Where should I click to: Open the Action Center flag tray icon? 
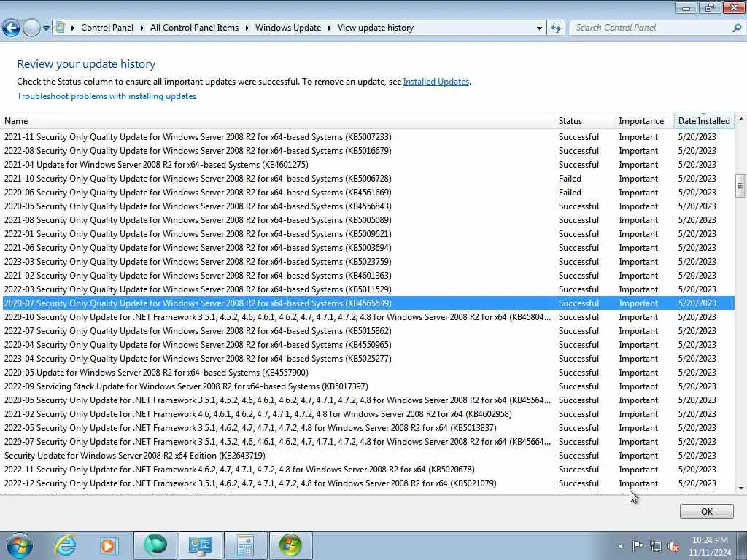(x=638, y=545)
